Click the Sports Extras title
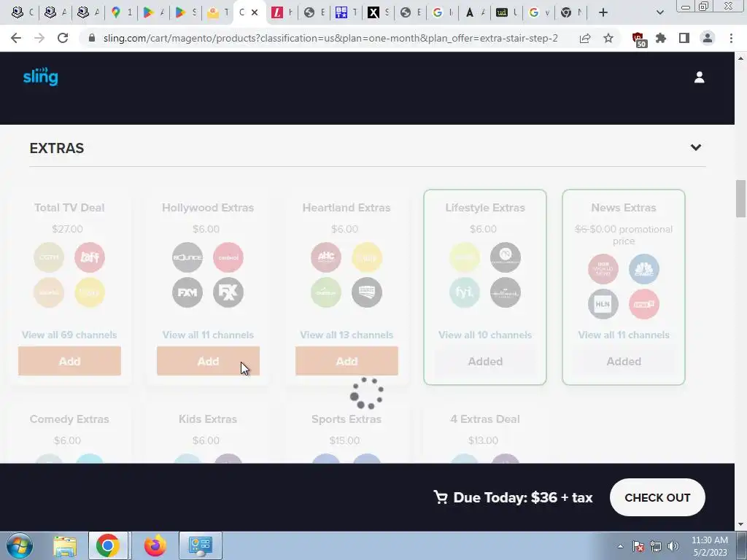 tap(347, 419)
